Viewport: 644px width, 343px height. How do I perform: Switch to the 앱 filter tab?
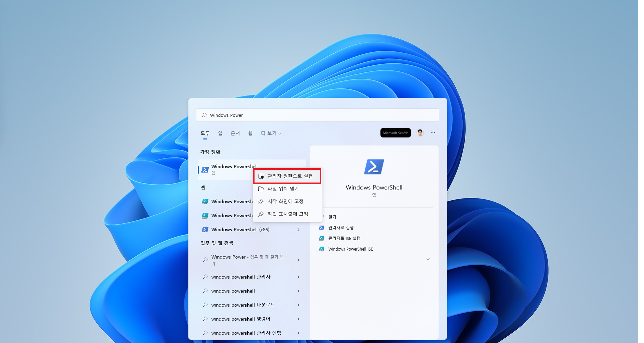pyautogui.click(x=220, y=133)
